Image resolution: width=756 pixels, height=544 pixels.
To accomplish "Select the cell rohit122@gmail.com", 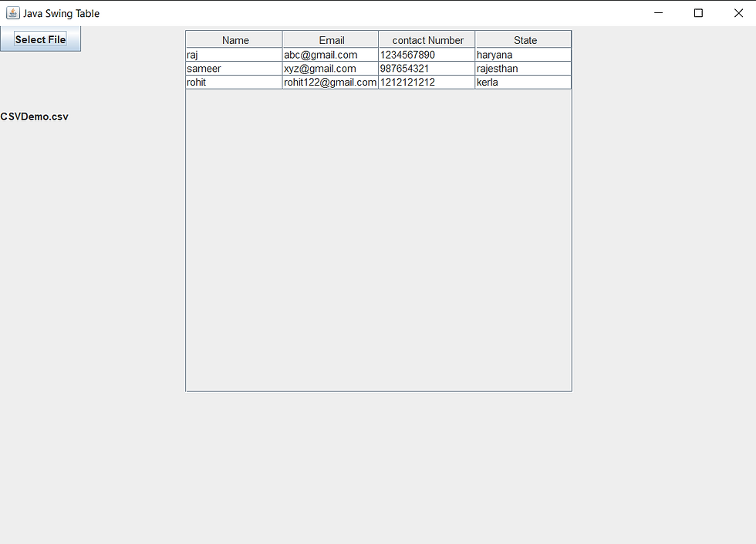I will [x=331, y=82].
